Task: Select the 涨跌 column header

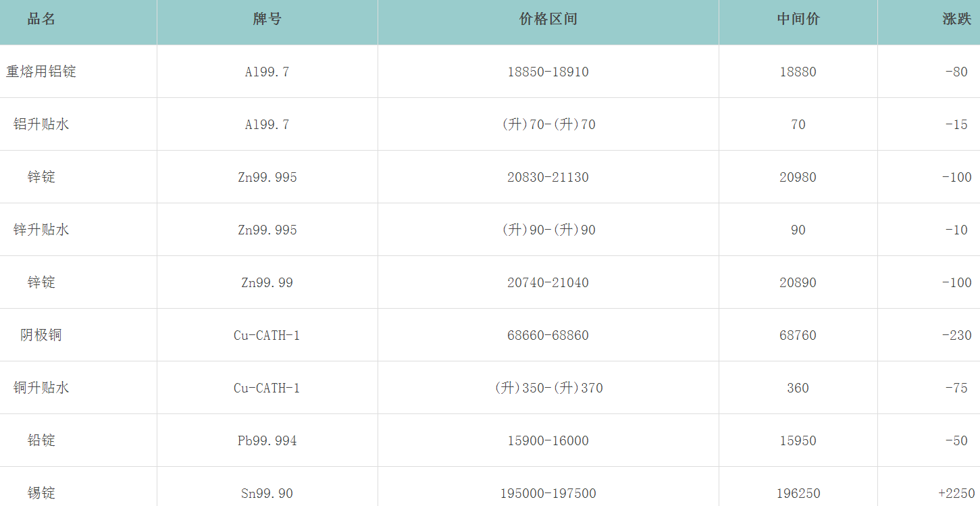Action: pyautogui.click(x=956, y=19)
